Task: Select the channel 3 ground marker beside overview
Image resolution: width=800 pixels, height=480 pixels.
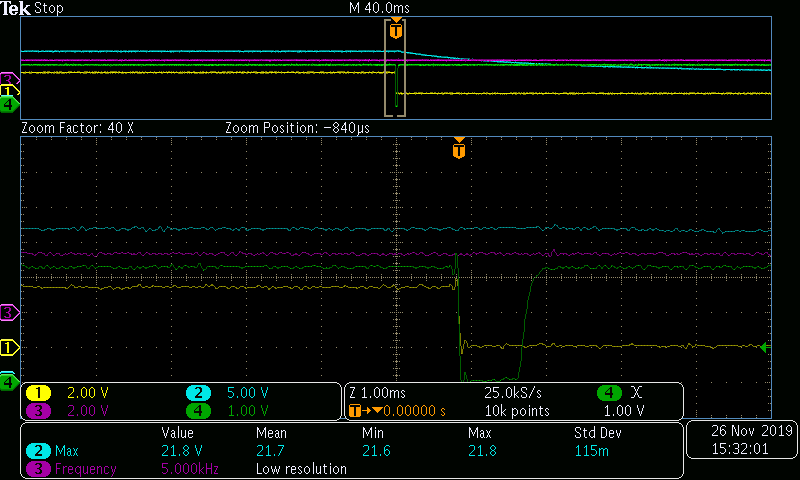Action: pyautogui.click(x=8, y=79)
